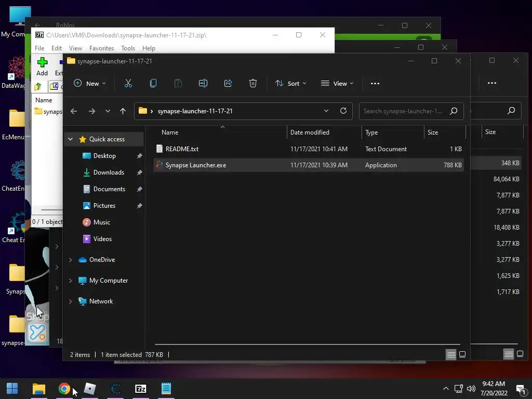Open recent locations chevron beside forward arrow

pyautogui.click(x=108, y=111)
